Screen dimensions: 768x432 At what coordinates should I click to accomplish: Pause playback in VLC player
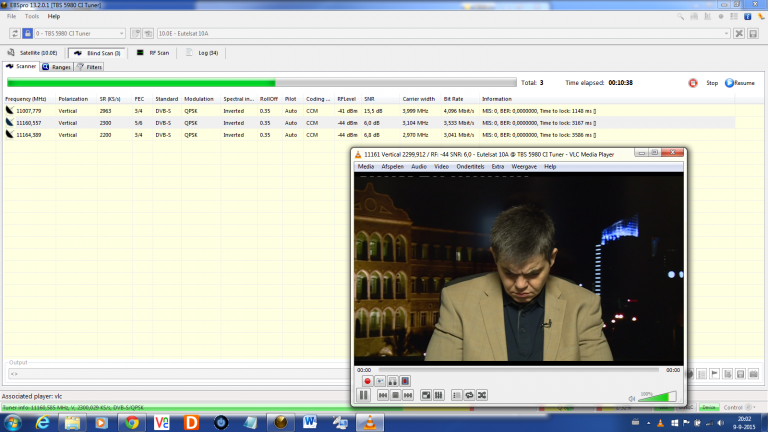point(363,395)
